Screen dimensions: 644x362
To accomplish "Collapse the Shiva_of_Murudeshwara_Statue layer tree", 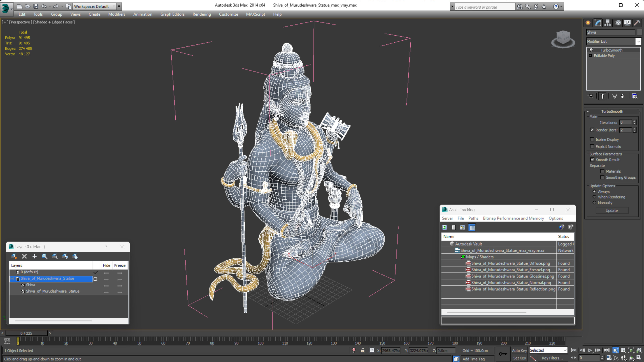I will point(12,278).
